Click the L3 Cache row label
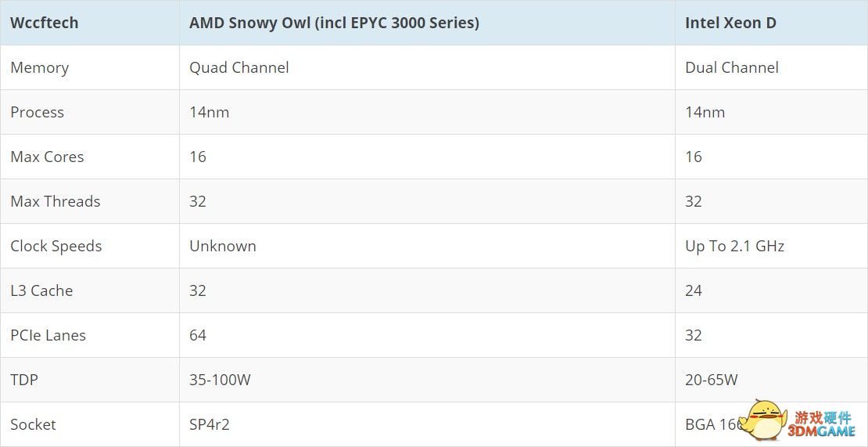 (41, 290)
